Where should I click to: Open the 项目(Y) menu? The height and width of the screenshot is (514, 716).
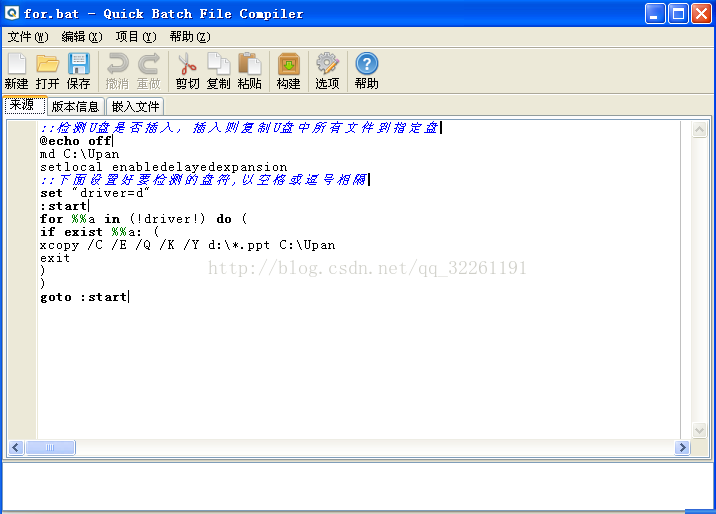(x=136, y=37)
